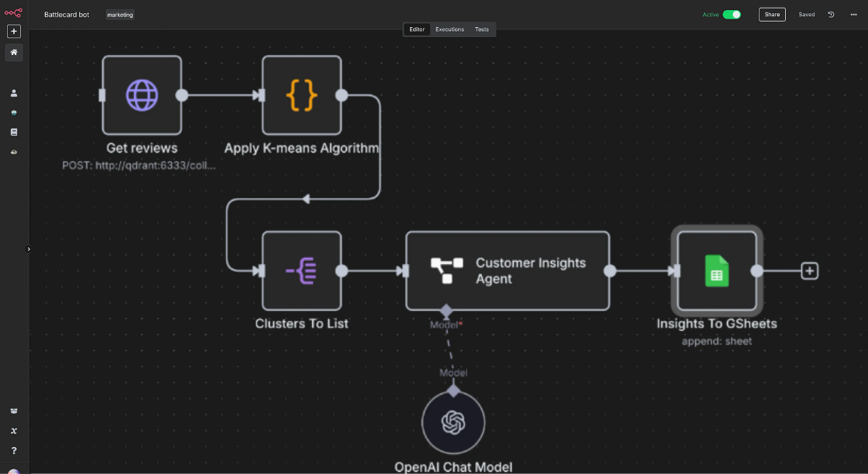
Task: Add node after Insights To GSheets
Action: 809,270
